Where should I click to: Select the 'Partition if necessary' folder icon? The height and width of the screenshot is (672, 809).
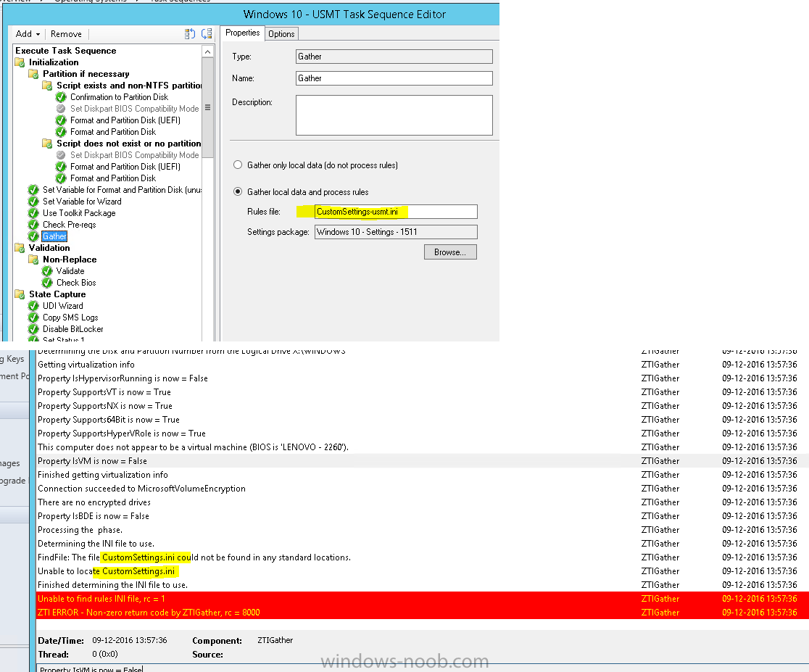coord(33,74)
